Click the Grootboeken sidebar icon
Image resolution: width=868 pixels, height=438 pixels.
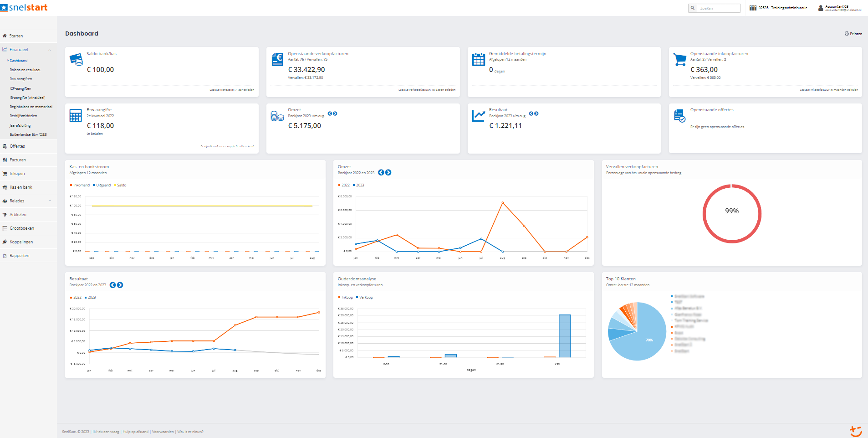pyautogui.click(x=5, y=228)
